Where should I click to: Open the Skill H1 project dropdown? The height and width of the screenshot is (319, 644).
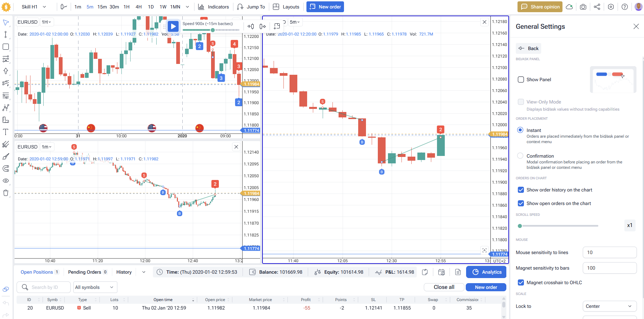[34, 7]
